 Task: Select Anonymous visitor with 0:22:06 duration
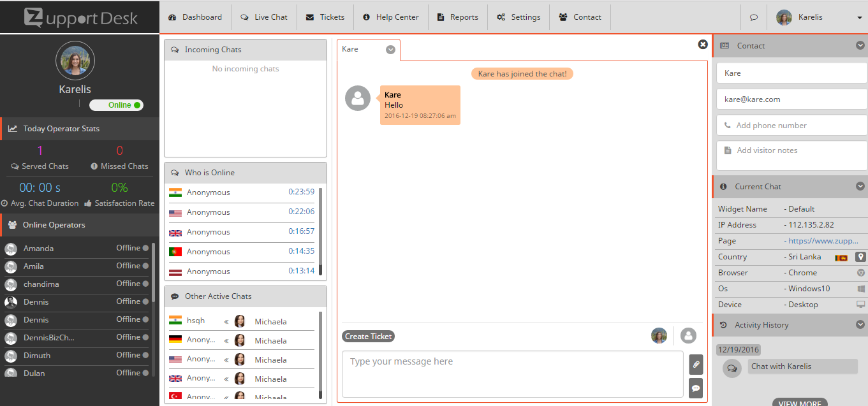242,212
